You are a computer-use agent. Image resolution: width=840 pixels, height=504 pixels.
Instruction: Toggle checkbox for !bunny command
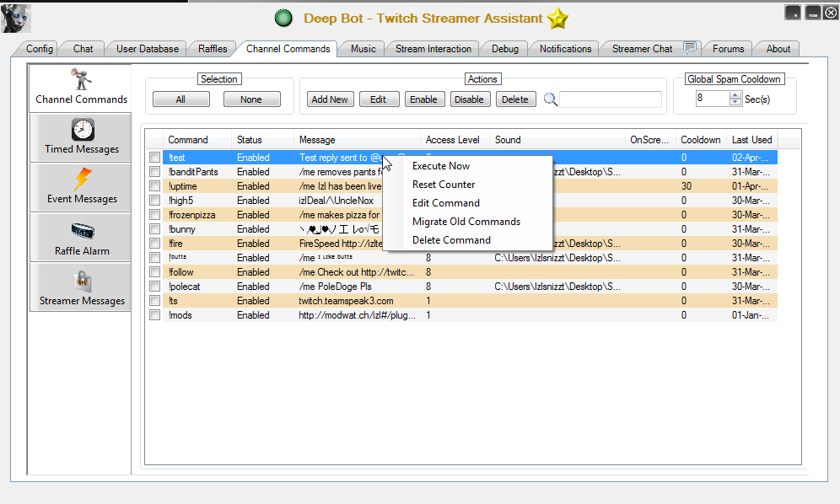tap(155, 228)
